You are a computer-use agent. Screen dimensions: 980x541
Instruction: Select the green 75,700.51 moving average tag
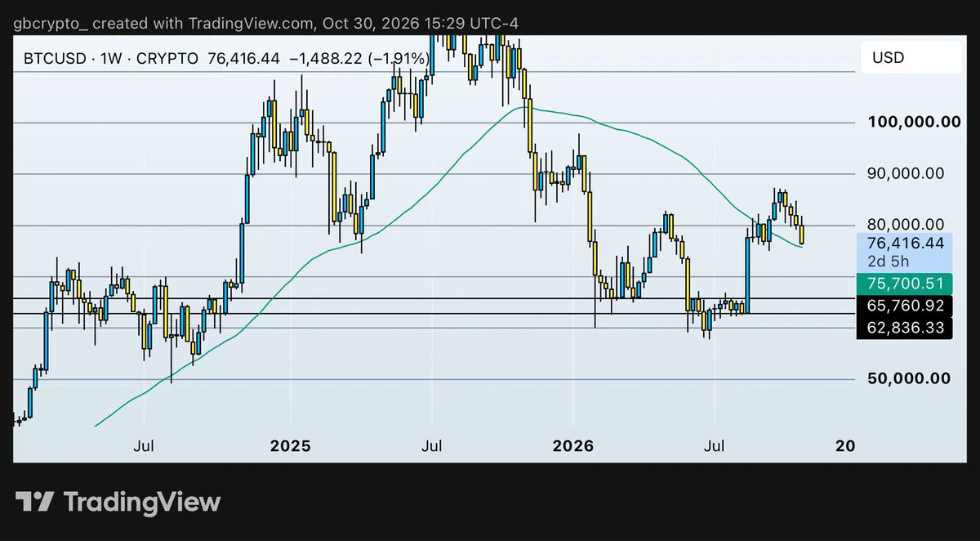coord(905,284)
